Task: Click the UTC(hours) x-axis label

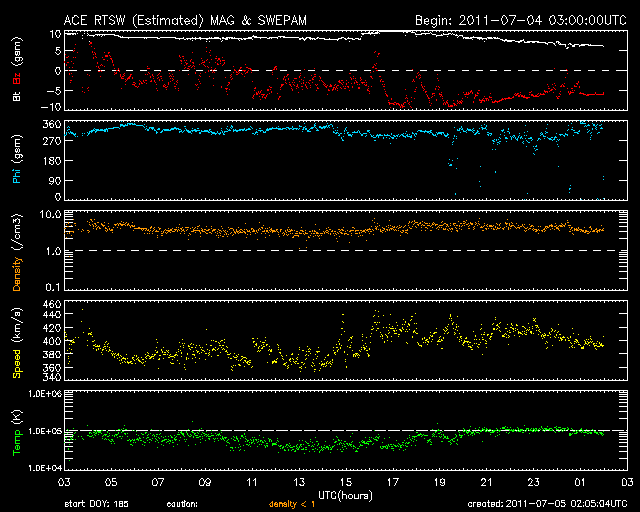Action: [x=346, y=494]
